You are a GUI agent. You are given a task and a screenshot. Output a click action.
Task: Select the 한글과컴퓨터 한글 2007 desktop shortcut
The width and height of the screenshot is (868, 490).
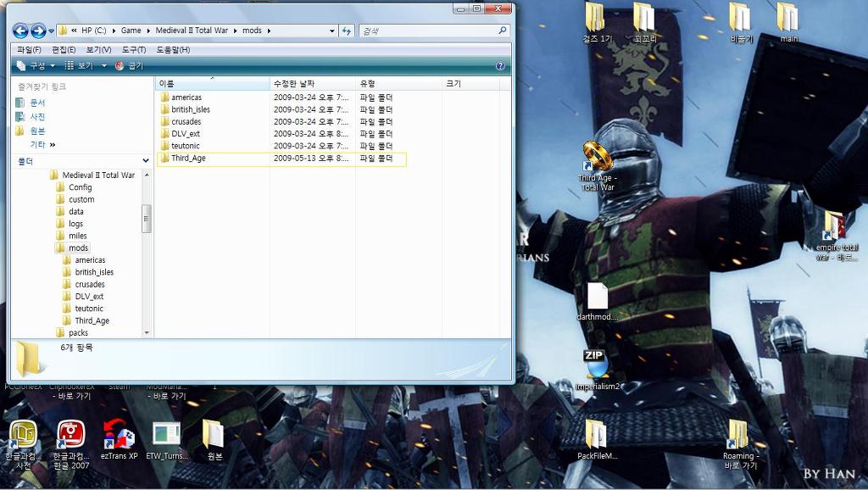[71, 444]
